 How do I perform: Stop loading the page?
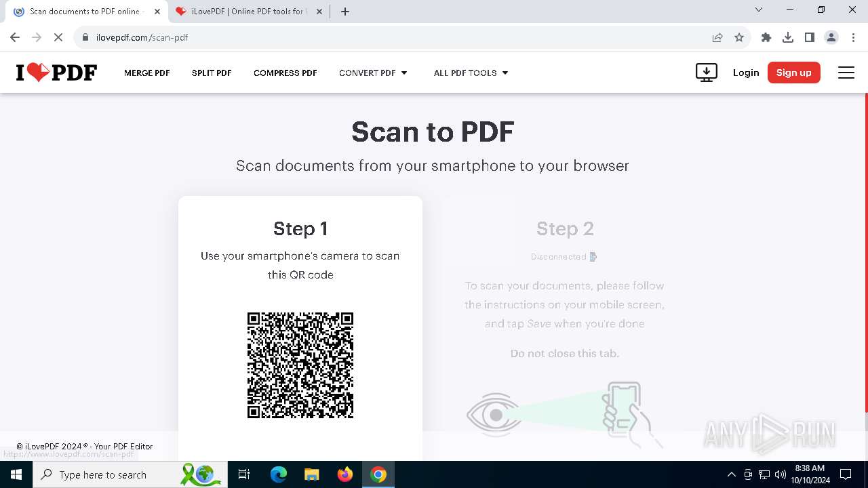coord(58,37)
